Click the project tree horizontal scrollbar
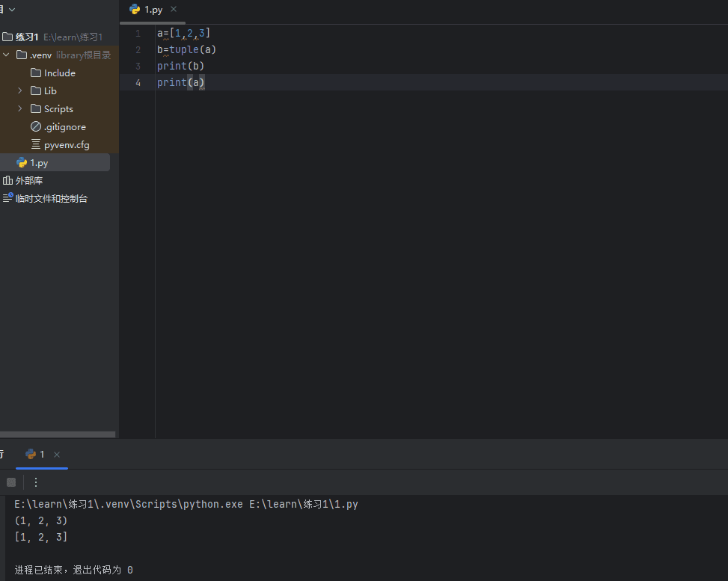 [58, 434]
